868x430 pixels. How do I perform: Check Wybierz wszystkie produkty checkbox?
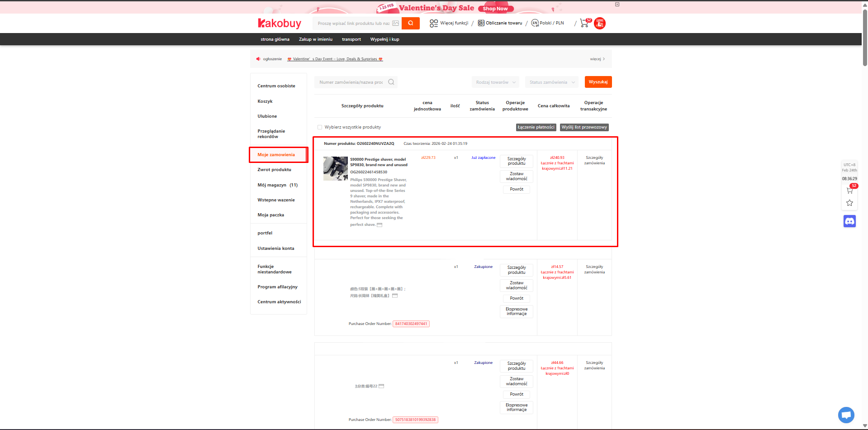tap(320, 127)
